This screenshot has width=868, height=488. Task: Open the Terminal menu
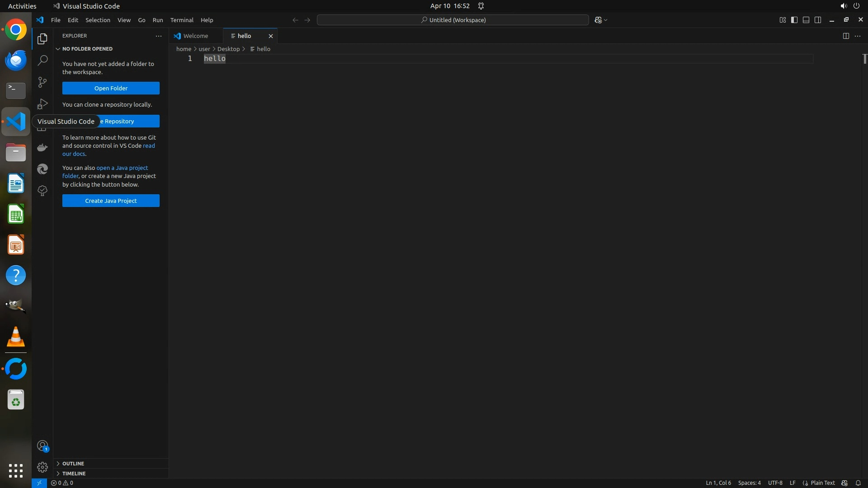click(182, 20)
